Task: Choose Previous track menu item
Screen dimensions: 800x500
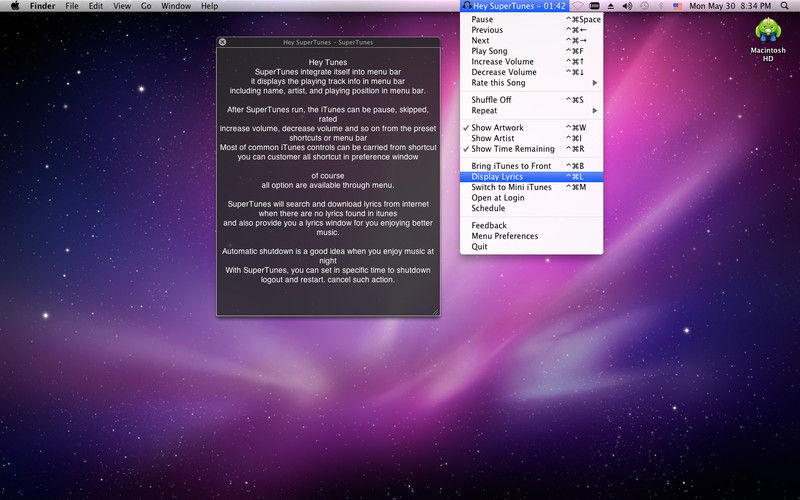Action: 531,30
